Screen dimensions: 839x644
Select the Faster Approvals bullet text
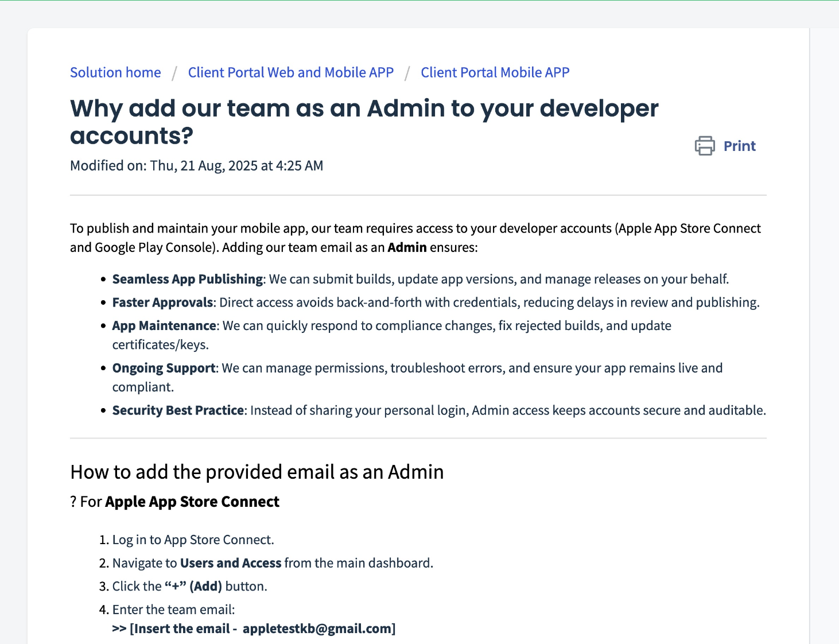pyautogui.click(x=436, y=302)
